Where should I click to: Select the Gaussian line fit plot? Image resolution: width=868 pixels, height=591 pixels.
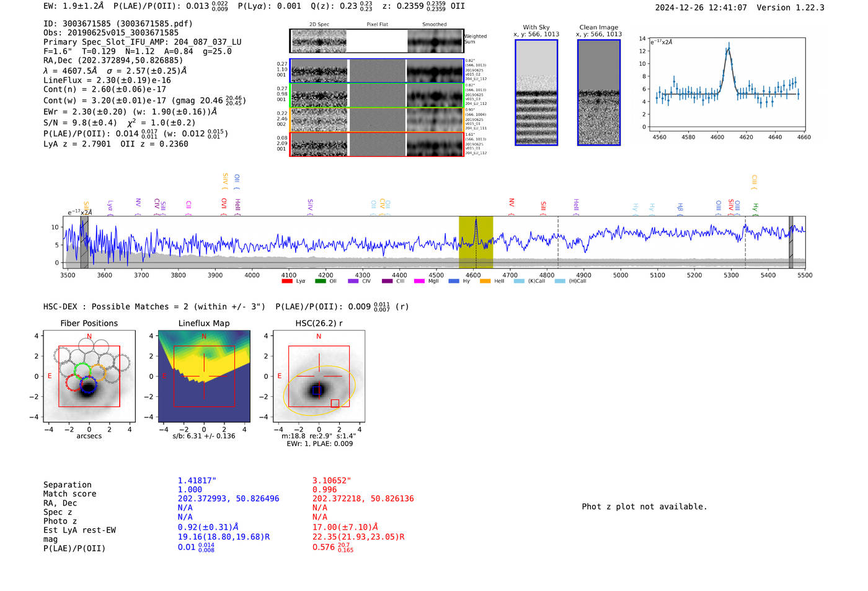(727, 84)
